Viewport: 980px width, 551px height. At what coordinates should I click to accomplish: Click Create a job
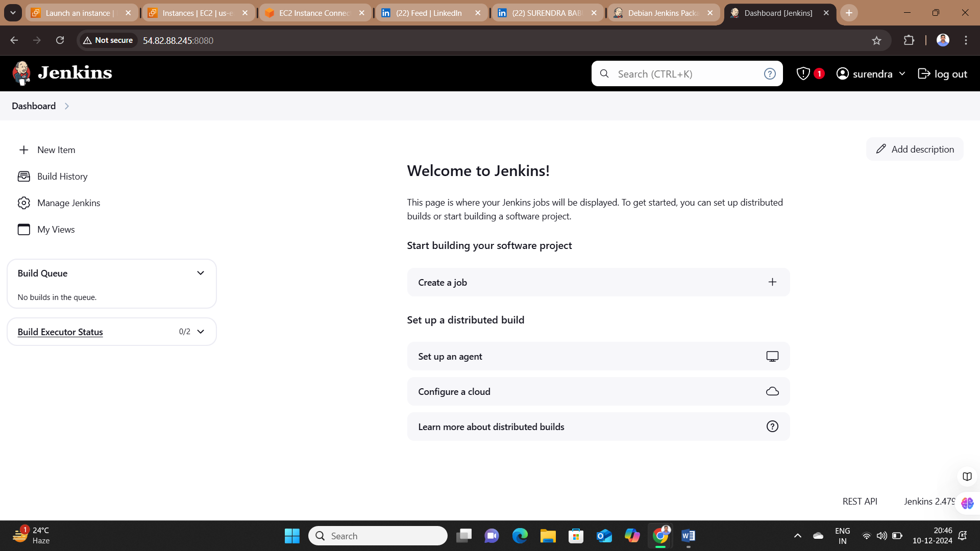(598, 282)
